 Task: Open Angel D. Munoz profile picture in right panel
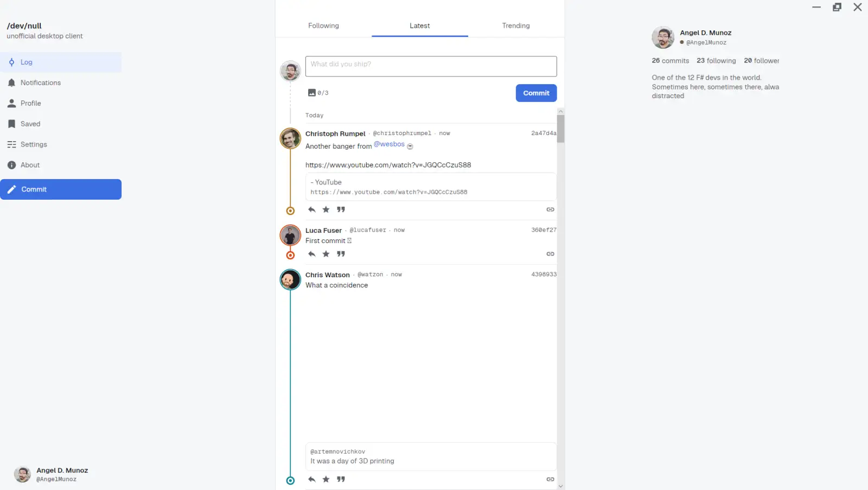(x=663, y=37)
